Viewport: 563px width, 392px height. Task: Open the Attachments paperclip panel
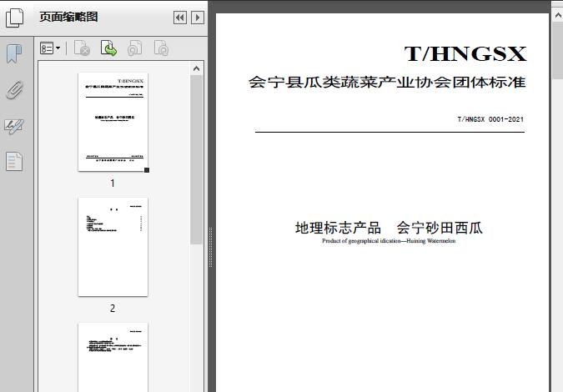[x=14, y=90]
